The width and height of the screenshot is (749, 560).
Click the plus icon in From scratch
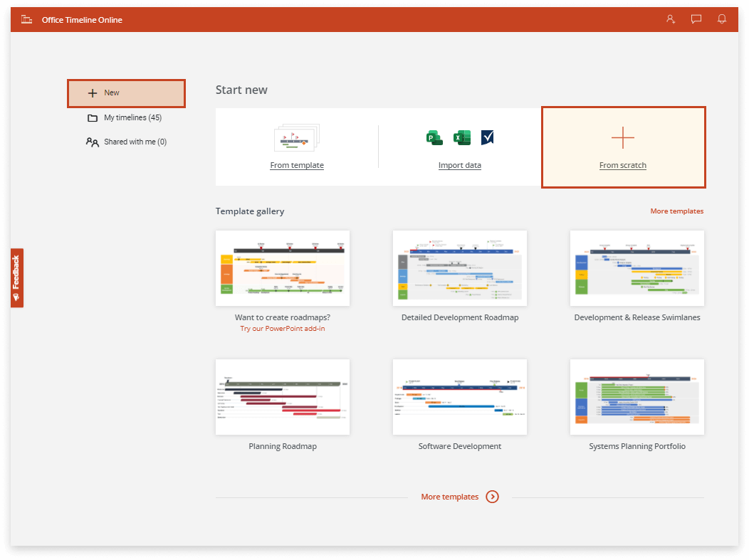tap(623, 137)
